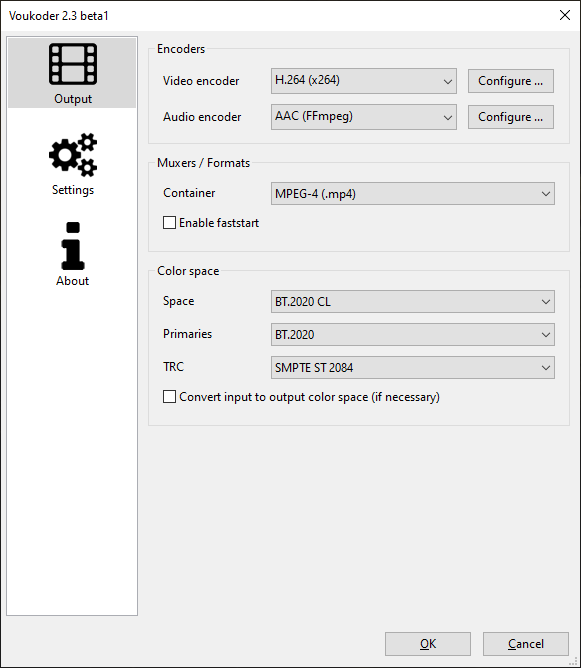Click the film strip Output icon
581x668 pixels.
(x=73, y=64)
